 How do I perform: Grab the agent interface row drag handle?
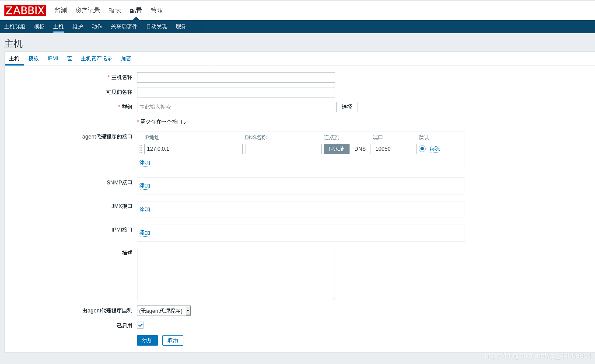click(141, 149)
